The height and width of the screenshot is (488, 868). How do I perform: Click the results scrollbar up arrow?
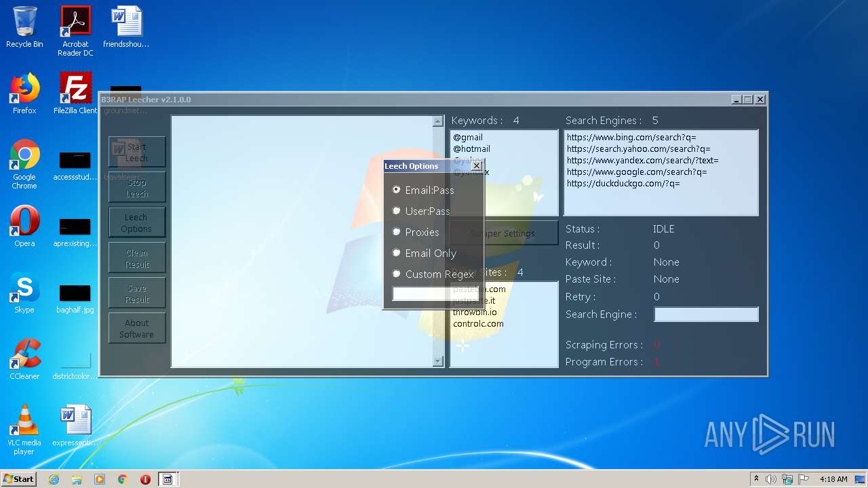click(x=437, y=121)
